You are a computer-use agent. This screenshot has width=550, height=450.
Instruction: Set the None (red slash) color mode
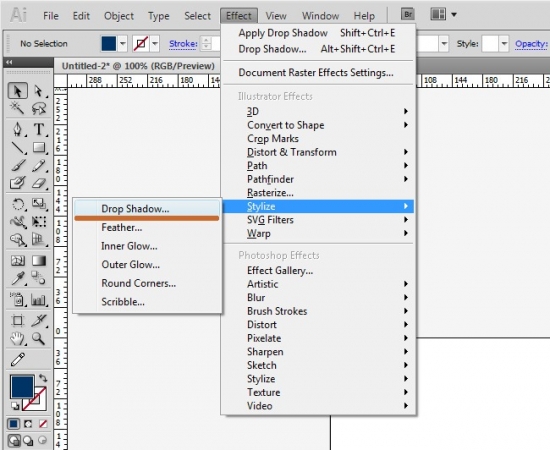click(x=43, y=424)
